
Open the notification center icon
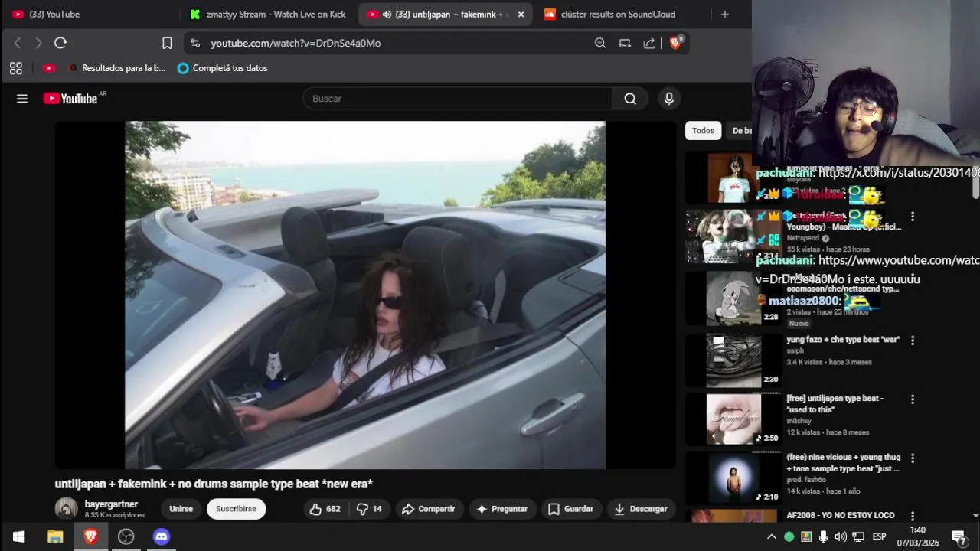pos(959,536)
